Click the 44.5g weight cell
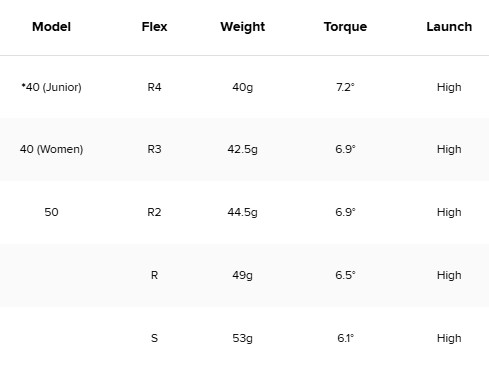Screen dimensions: 489x374 (243, 213)
